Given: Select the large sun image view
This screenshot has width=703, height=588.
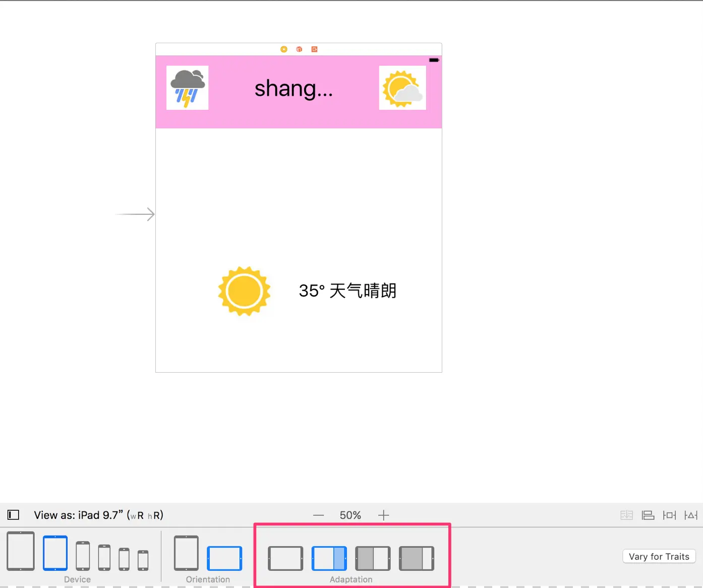Looking at the screenshot, I should (x=244, y=291).
